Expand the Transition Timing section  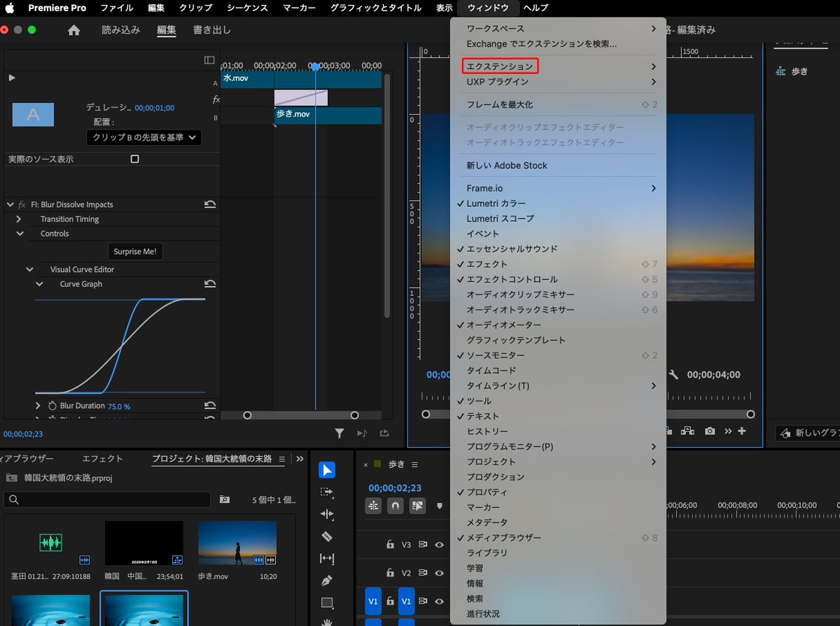point(20,219)
